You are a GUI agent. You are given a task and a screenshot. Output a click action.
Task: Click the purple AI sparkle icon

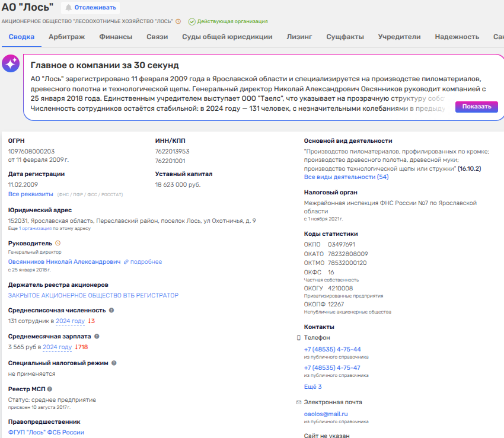click(11, 64)
